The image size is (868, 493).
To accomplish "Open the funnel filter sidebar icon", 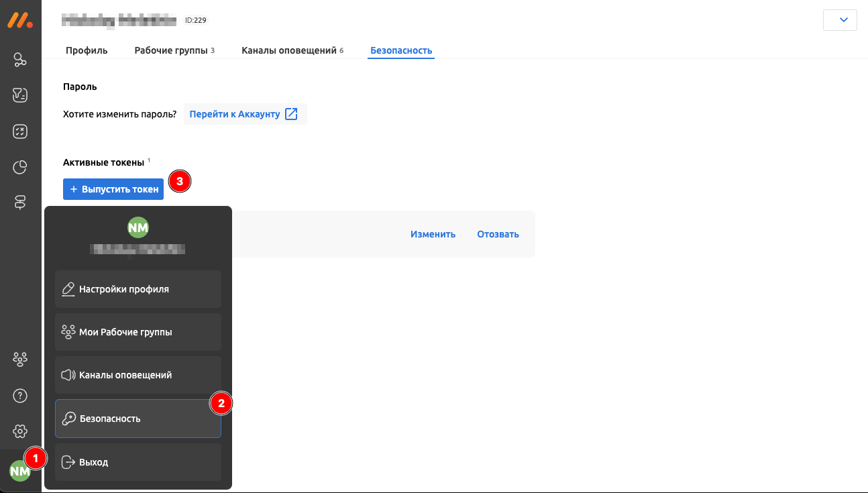I will [20, 96].
